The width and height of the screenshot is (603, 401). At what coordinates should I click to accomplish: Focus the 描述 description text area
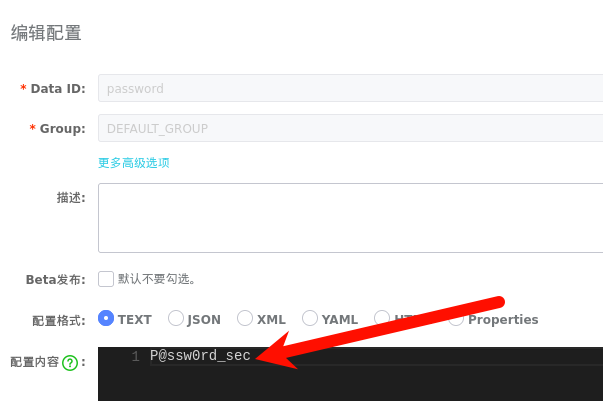pyautogui.click(x=350, y=218)
